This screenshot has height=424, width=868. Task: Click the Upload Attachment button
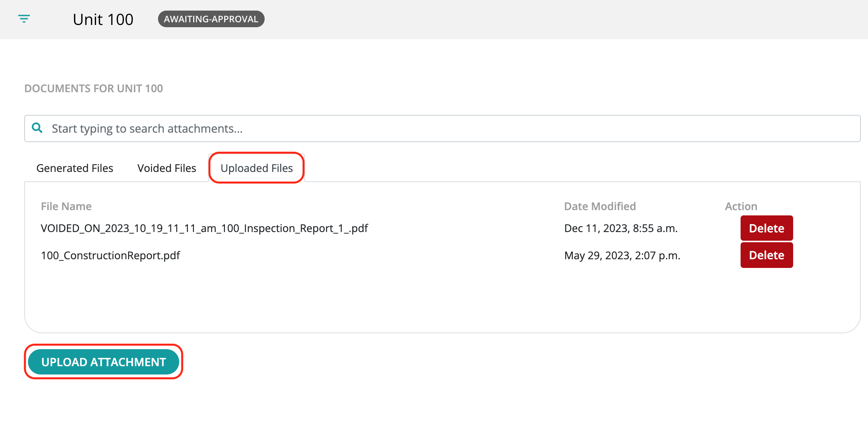click(104, 362)
